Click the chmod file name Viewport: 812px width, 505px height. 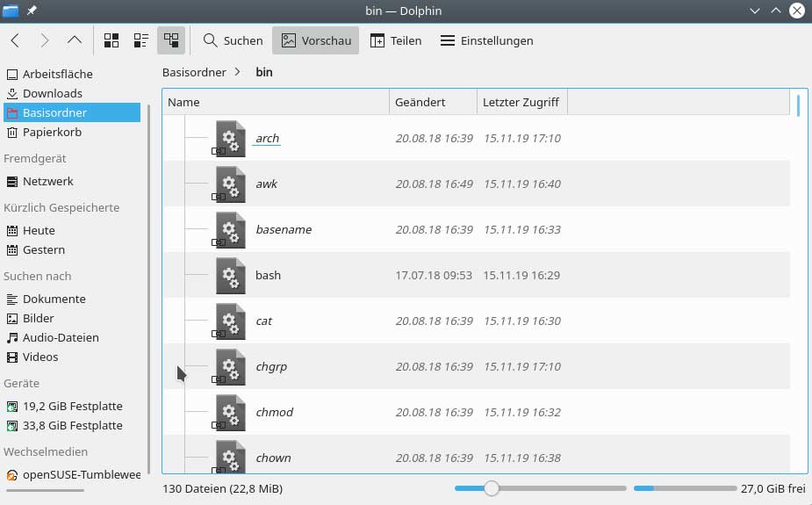pyautogui.click(x=275, y=412)
